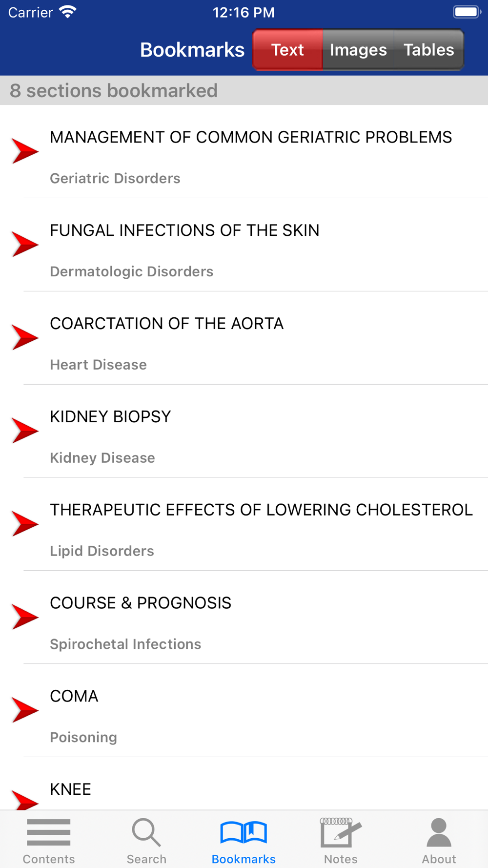Switch to Tables bookmarks segment
The height and width of the screenshot is (868, 488).
click(x=428, y=50)
